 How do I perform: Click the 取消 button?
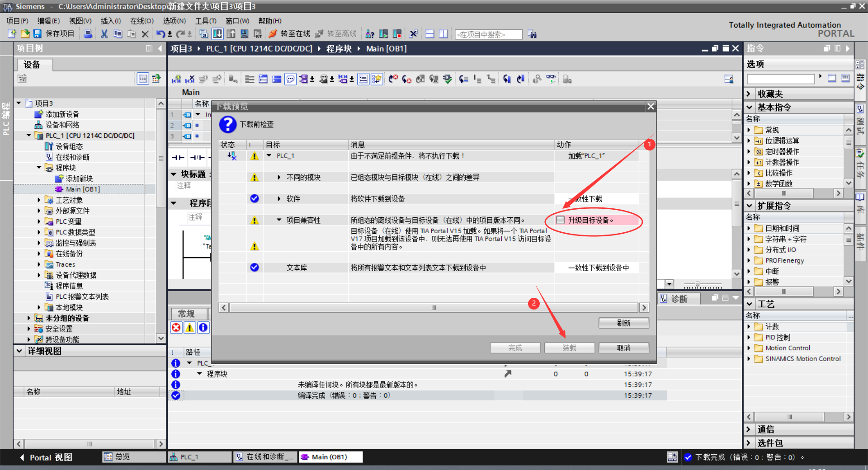pyautogui.click(x=624, y=348)
